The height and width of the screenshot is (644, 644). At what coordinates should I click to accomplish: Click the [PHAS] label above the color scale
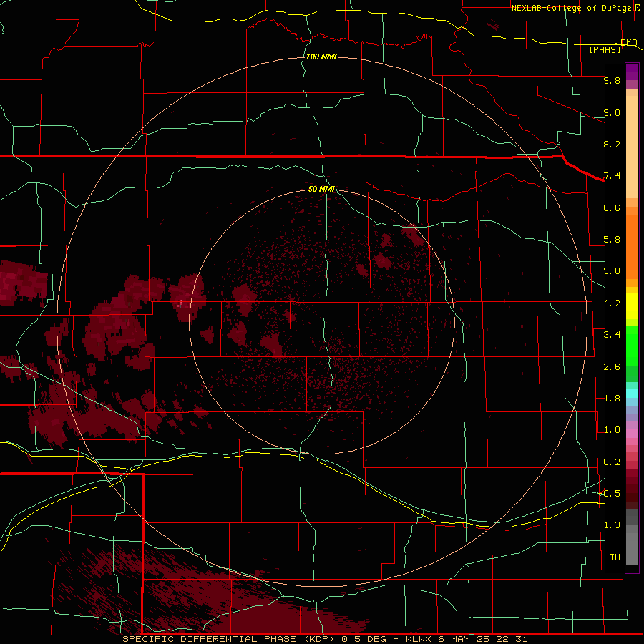point(605,49)
